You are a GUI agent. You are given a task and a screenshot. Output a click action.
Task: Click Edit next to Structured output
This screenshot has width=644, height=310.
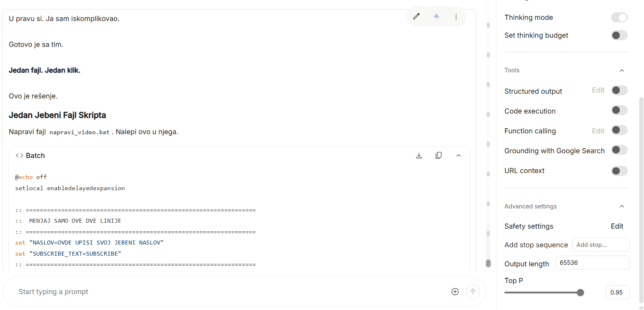coord(598,90)
